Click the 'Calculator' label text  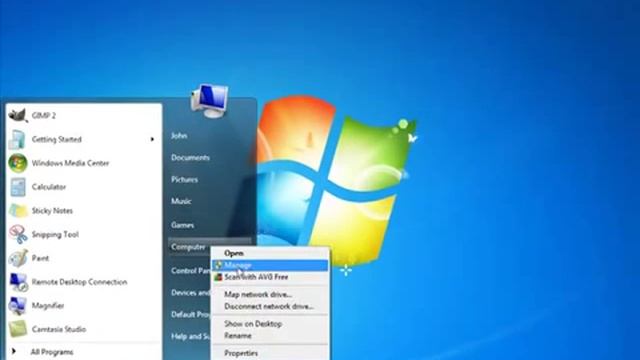pos(49,187)
